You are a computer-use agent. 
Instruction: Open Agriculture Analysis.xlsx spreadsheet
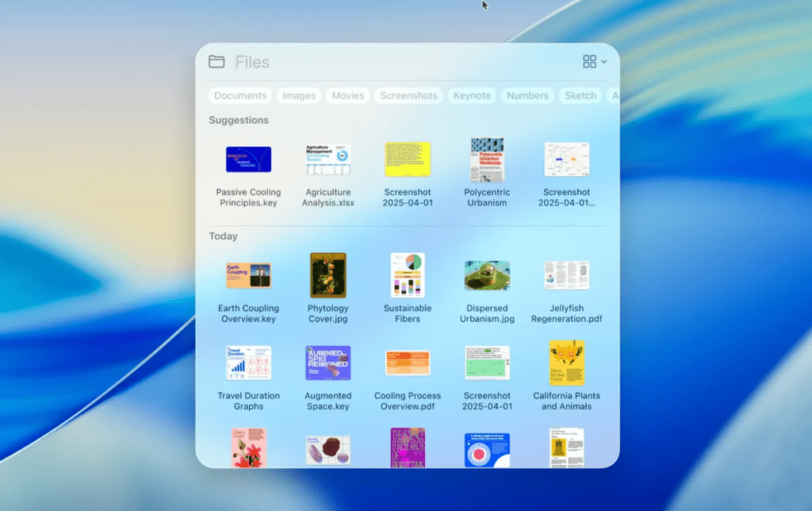tap(328, 175)
